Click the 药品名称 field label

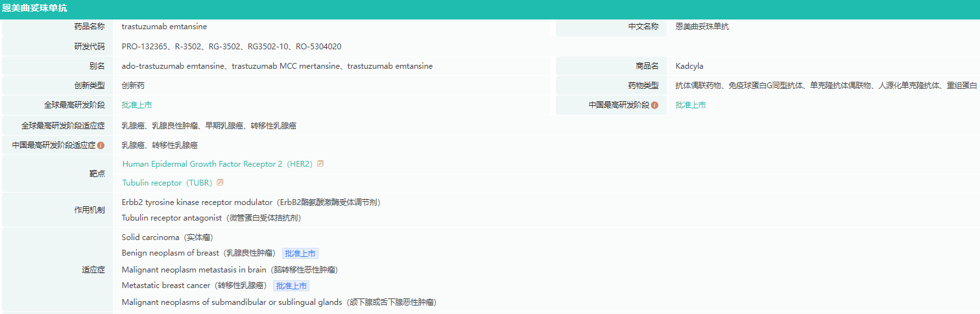tap(90, 27)
